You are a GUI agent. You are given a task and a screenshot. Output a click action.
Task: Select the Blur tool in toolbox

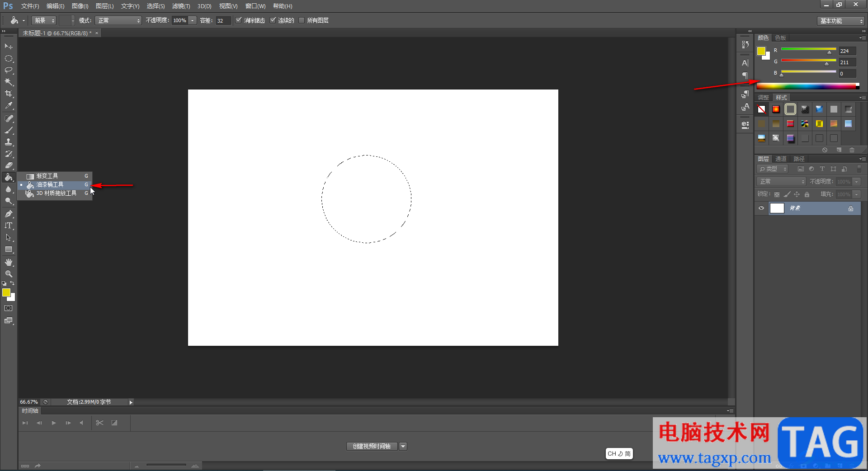point(9,189)
